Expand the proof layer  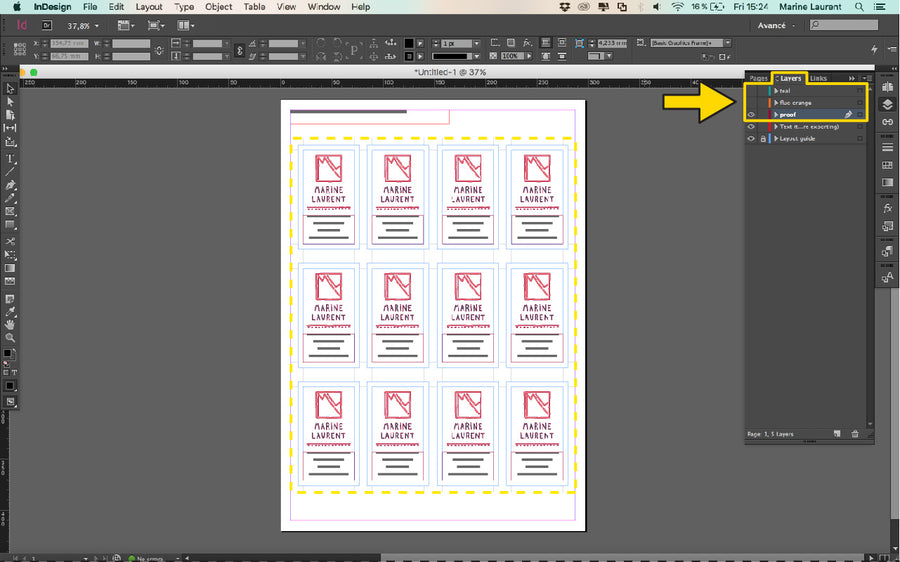coord(776,115)
